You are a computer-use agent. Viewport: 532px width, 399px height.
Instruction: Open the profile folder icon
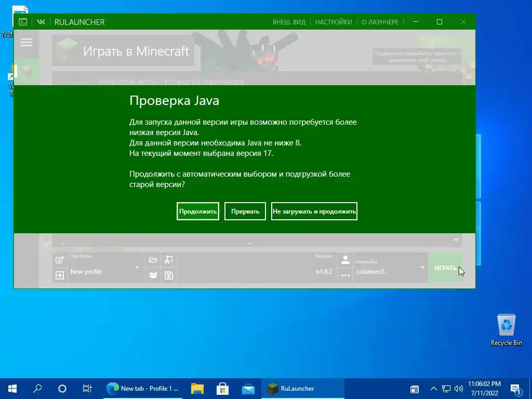(x=153, y=260)
